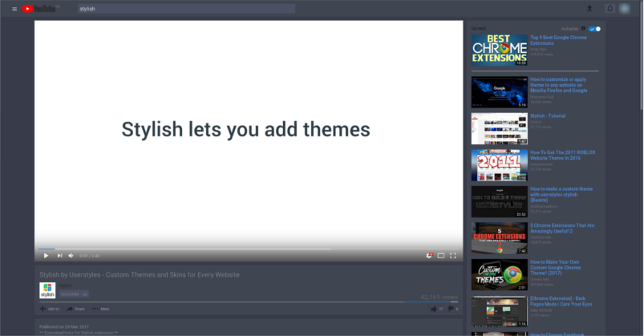Click the Best Chrome Extensions thumbnail
This screenshot has width=644, height=336.
[499, 50]
